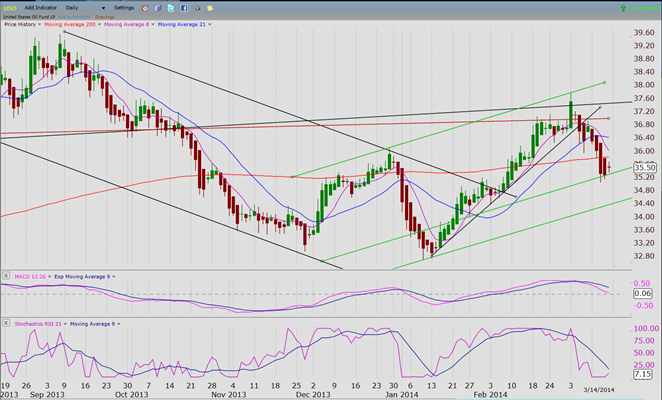
Task: Open Moving Average 21 options menu
Action: tap(207, 24)
